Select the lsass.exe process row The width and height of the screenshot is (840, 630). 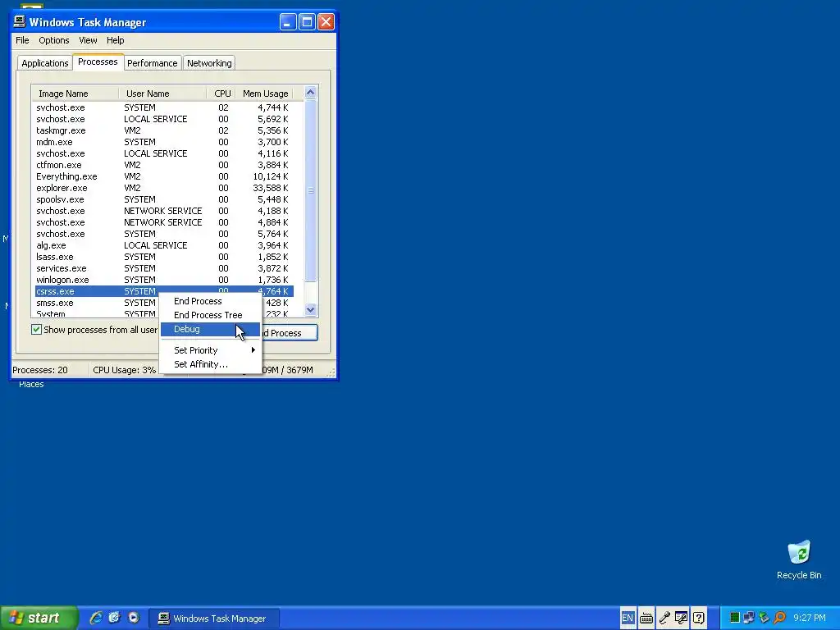[164, 257]
